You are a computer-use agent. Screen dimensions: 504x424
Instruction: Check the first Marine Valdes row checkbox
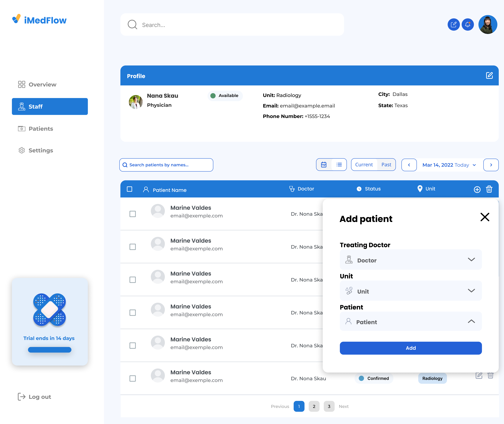pos(133,214)
